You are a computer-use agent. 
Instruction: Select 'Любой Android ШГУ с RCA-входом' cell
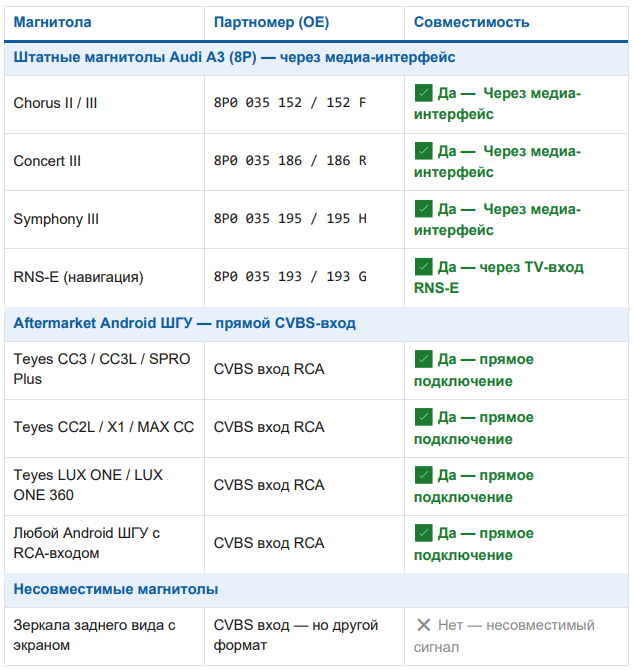click(x=104, y=544)
